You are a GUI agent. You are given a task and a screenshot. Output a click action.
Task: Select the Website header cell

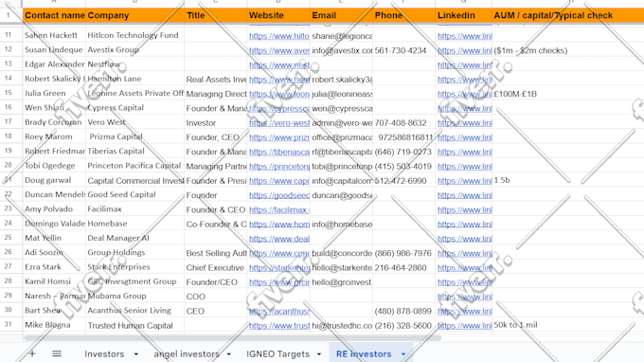pyautogui.click(x=278, y=15)
